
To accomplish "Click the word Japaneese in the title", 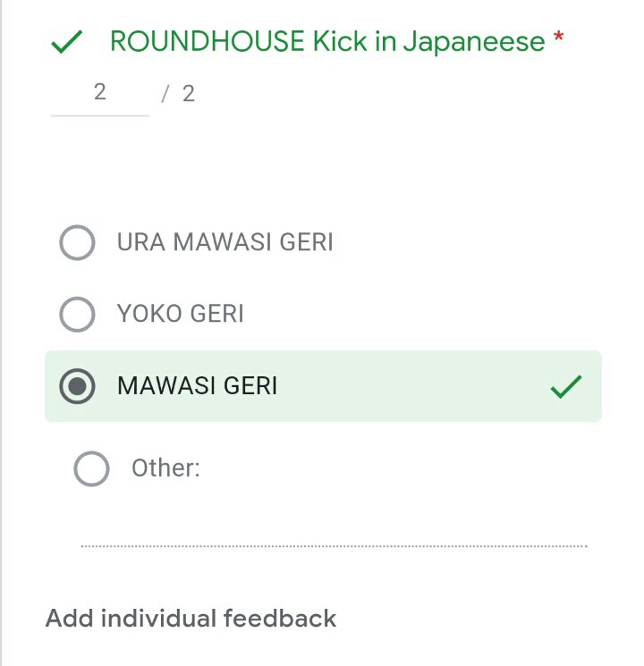I will click(473, 41).
